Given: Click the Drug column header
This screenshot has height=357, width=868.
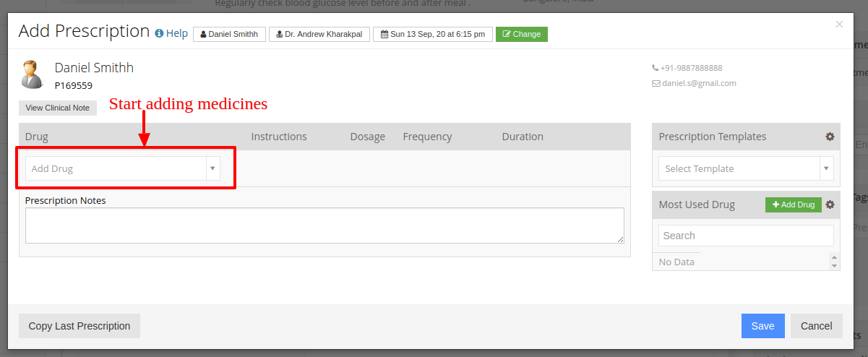Looking at the screenshot, I should pos(37,137).
